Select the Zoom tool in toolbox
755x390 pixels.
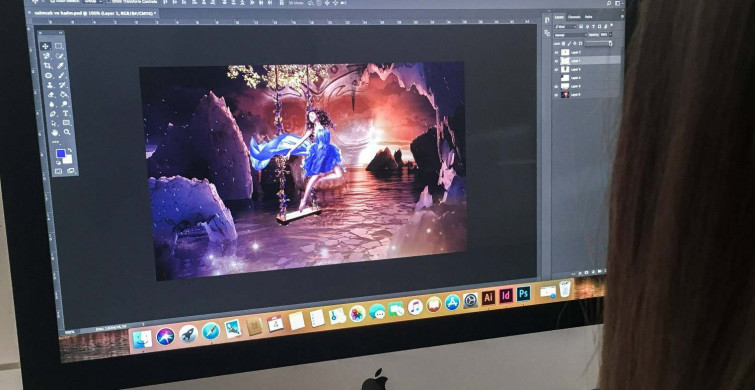tap(67, 132)
